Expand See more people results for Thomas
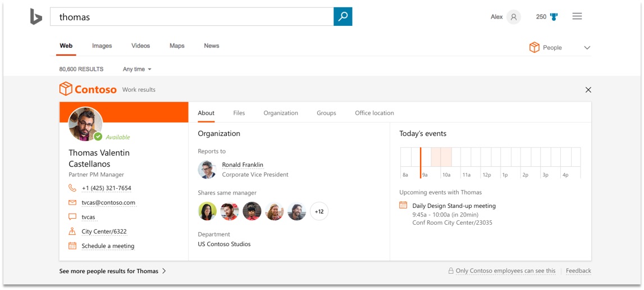The width and height of the screenshot is (644, 290). (x=113, y=271)
